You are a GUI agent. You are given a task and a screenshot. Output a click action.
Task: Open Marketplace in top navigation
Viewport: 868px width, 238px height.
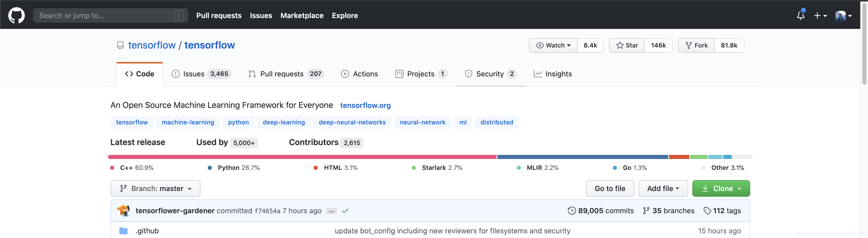coord(302,15)
